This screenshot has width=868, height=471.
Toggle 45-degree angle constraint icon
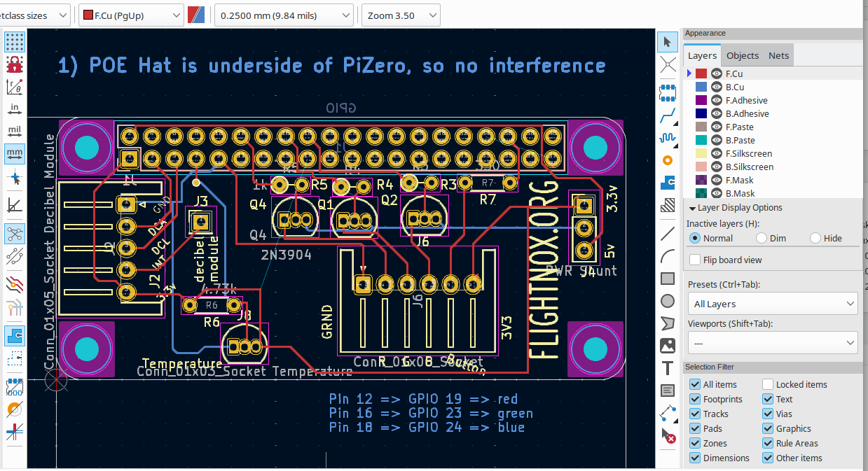14,205
